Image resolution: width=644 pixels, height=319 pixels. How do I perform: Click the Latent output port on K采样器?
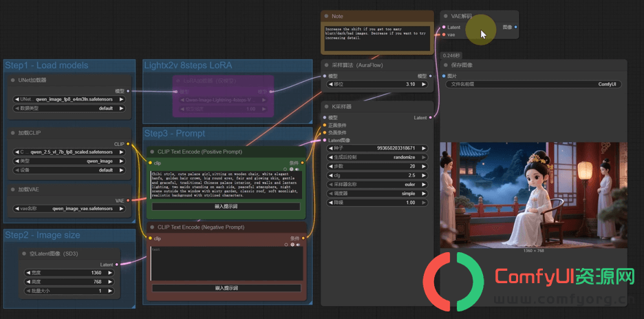pyautogui.click(x=431, y=118)
